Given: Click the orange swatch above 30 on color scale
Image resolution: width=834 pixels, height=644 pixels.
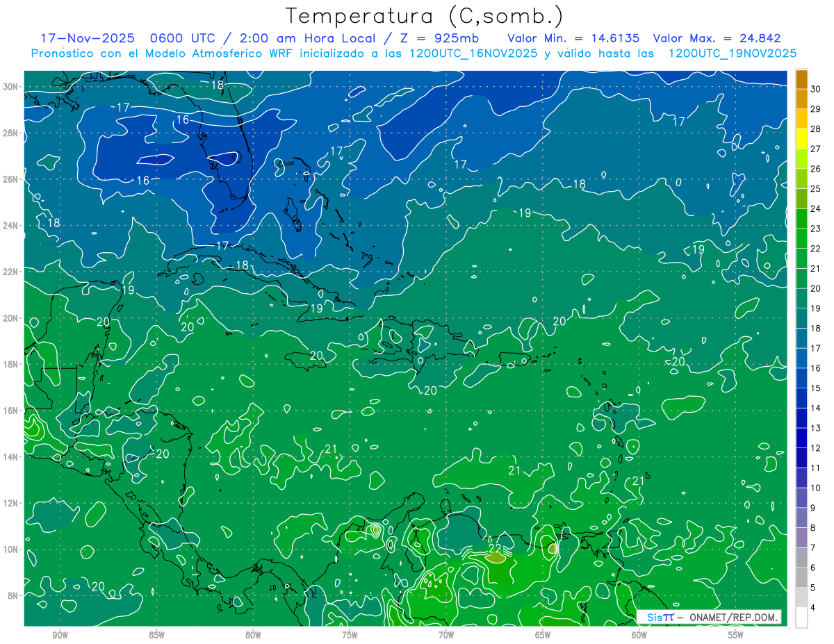Looking at the screenshot, I should tap(801, 79).
